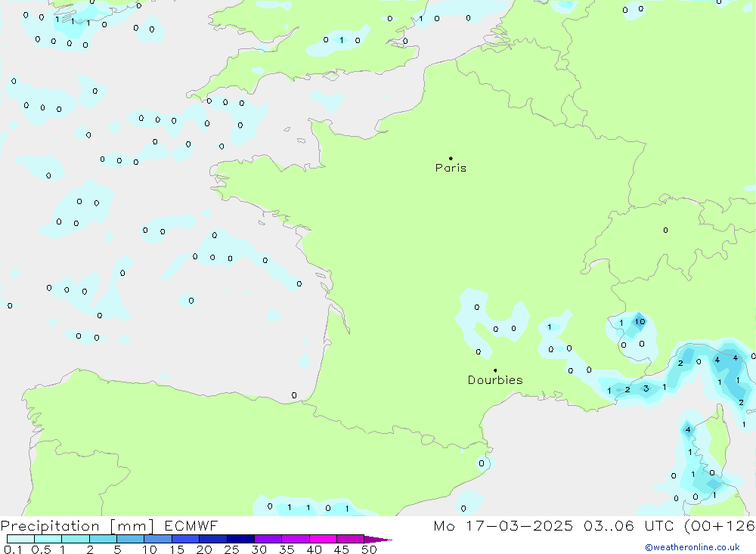Click the Paris city label
Screen dimensions: 756x554
451,168
